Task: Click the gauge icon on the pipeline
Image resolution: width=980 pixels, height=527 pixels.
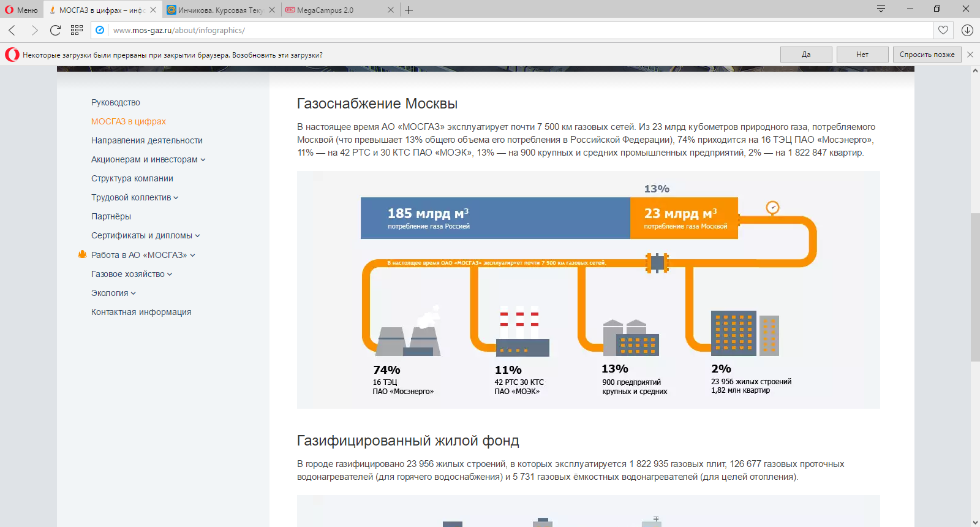Action: [773, 208]
